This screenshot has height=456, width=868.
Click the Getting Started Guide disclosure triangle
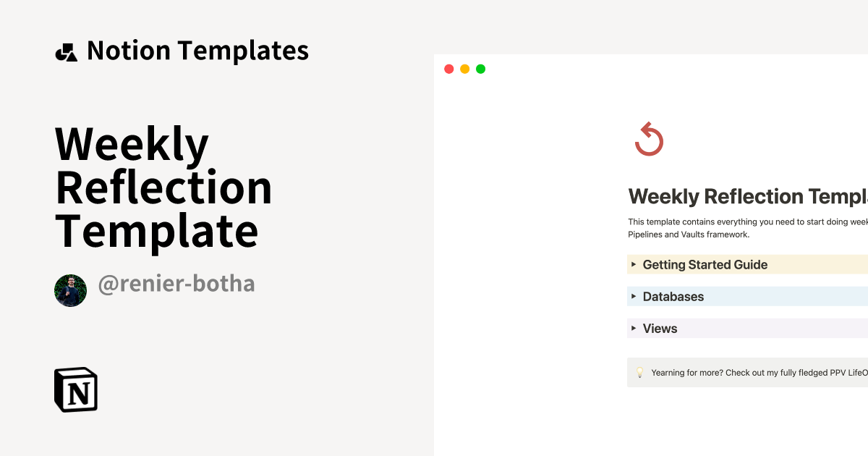click(634, 264)
